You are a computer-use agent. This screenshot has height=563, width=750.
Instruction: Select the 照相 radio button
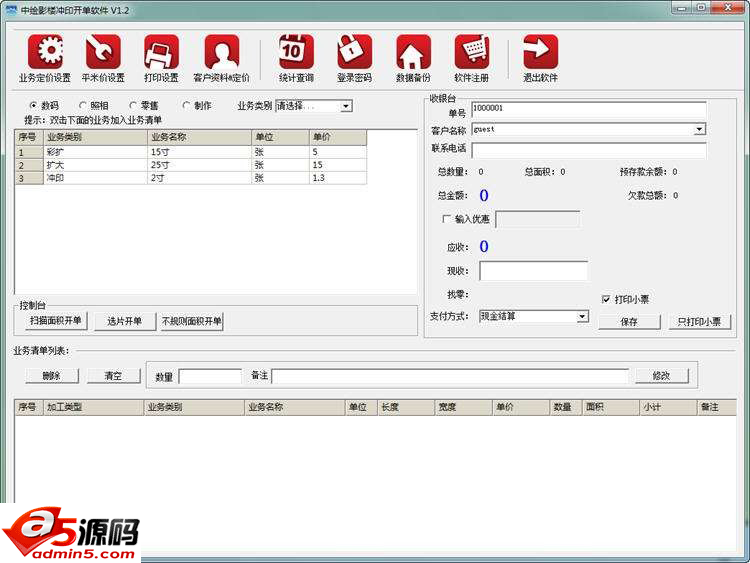pyautogui.click(x=82, y=105)
